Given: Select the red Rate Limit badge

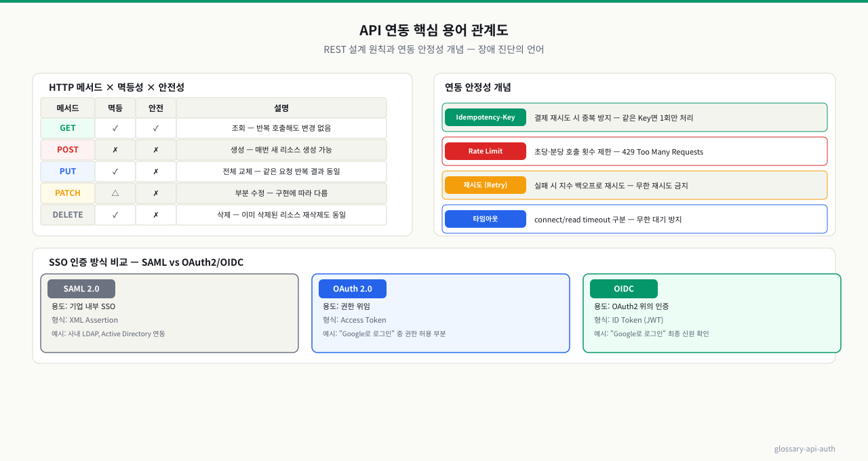Looking at the screenshot, I should (x=486, y=151).
